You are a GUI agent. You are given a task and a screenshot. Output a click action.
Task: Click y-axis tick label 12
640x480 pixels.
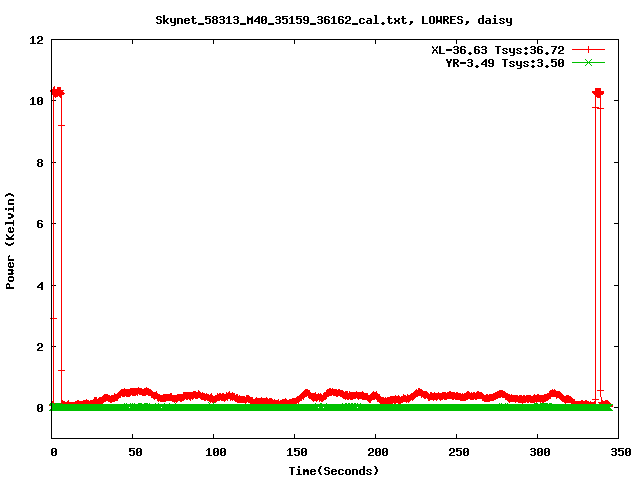[36, 40]
